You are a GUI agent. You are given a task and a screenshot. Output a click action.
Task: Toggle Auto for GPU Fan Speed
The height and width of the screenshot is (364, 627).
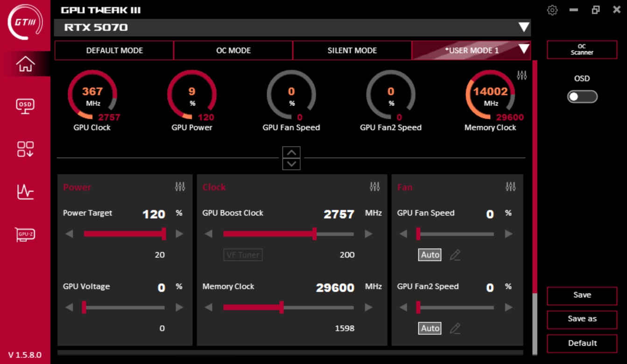(430, 255)
